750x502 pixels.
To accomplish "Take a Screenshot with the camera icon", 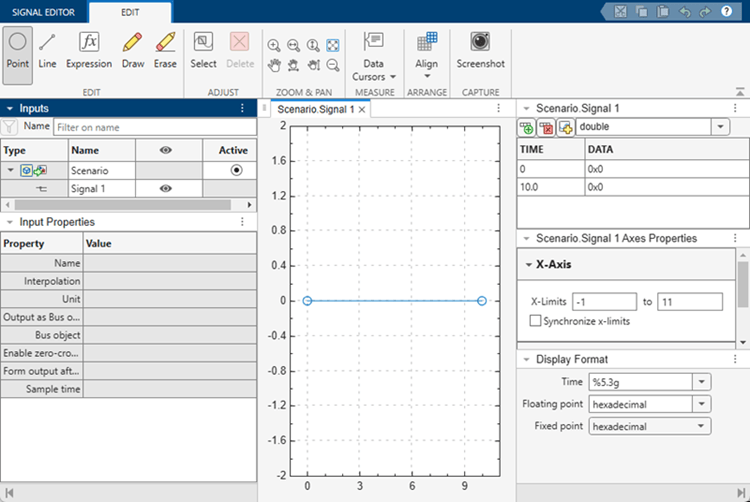I will (480, 50).
